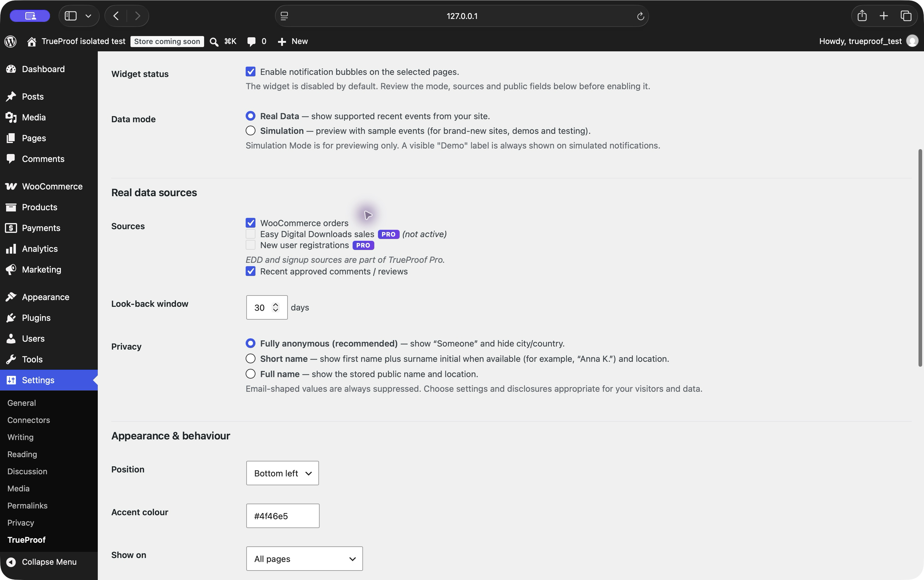The height and width of the screenshot is (580, 924).
Task: Click the WordPress logo icon
Action: click(x=11, y=42)
